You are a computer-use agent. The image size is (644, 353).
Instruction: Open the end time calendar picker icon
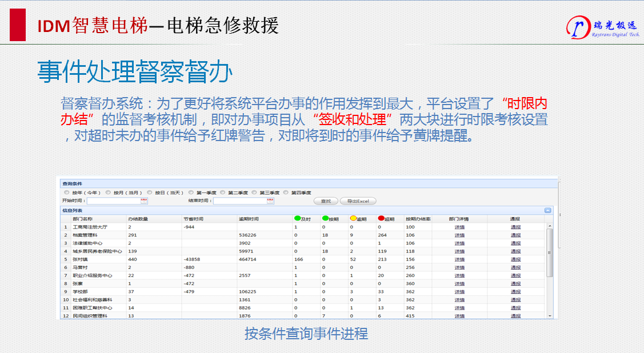click(x=270, y=201)
